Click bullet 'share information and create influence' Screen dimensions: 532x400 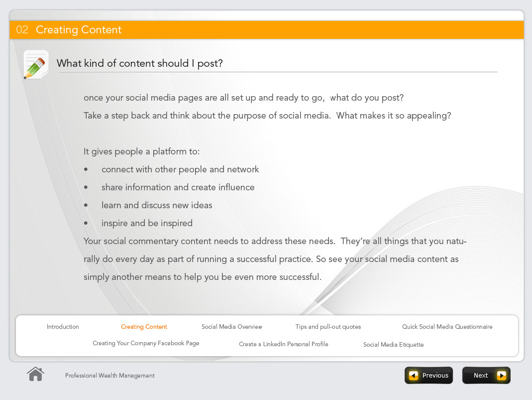pos(178,187)
